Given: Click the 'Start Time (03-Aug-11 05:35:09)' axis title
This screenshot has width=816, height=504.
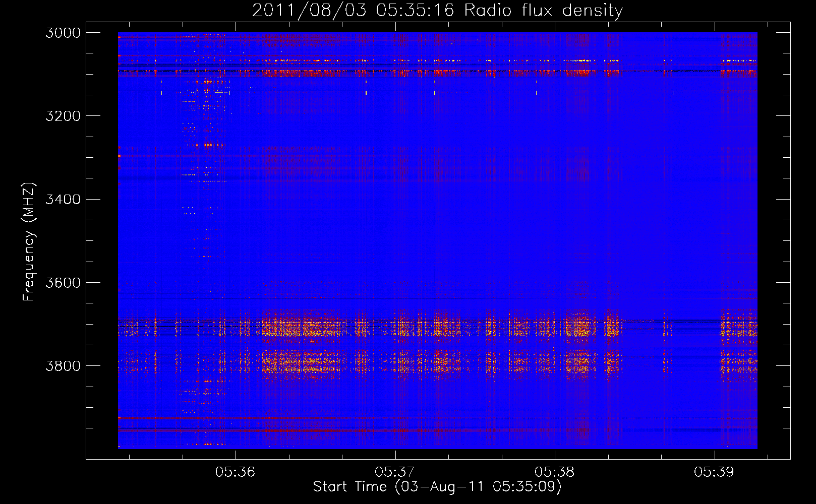Looking at the screenshot, I should [437, 487].
